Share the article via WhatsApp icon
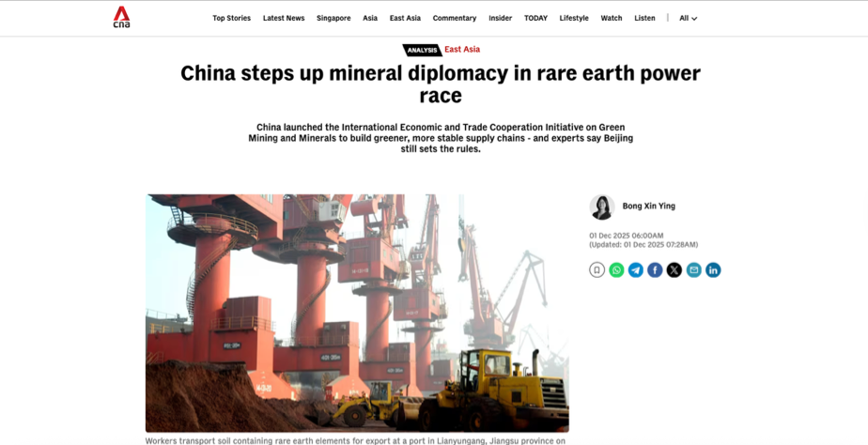Image resolution: width=868 pixels, height=445 pixels. (616, 270)
